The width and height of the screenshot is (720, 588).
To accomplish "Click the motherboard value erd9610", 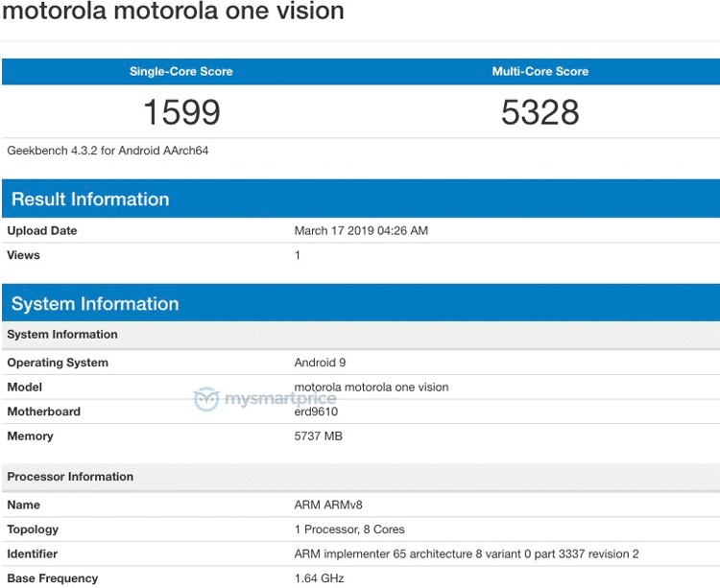I will [x=316, y=412].
